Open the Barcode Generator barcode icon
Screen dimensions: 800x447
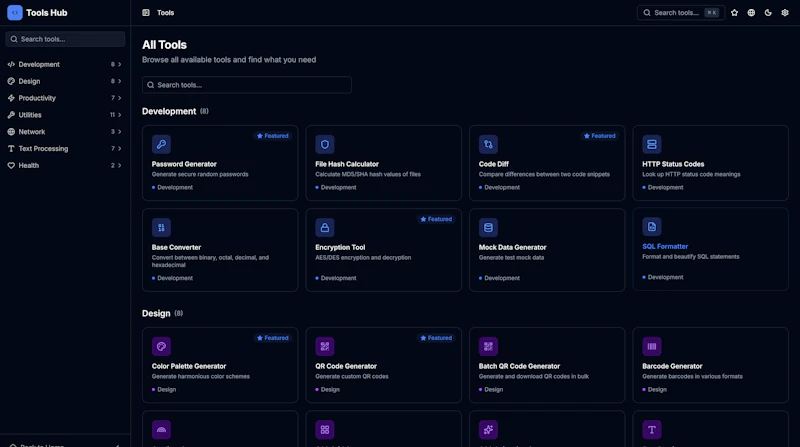(652, 346)
